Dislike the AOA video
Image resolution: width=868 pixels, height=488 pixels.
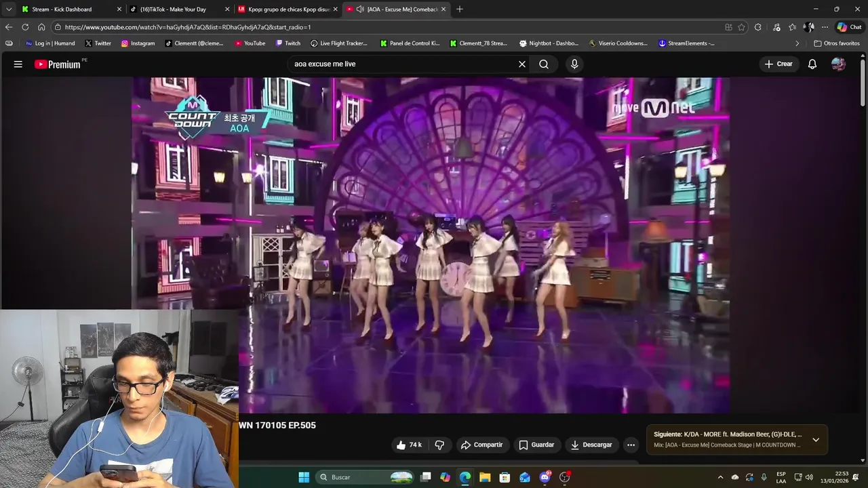coord(439,445)
